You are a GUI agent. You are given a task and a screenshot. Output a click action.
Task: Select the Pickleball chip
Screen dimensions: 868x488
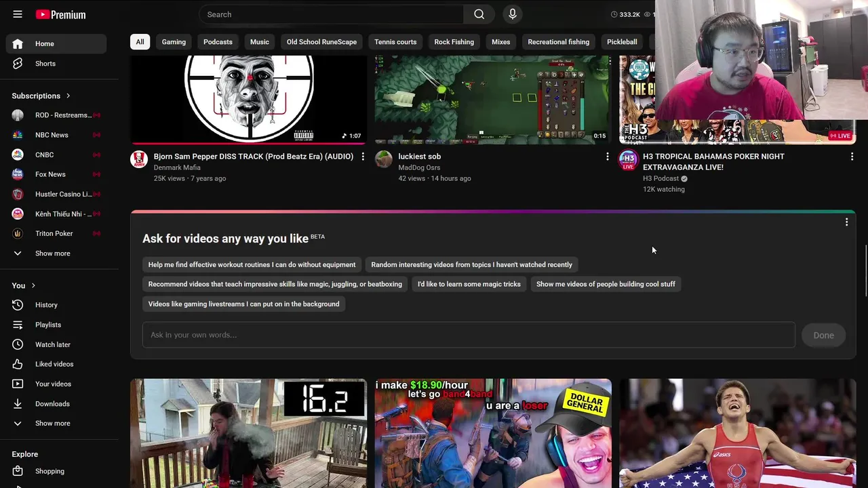click(622, 42)
